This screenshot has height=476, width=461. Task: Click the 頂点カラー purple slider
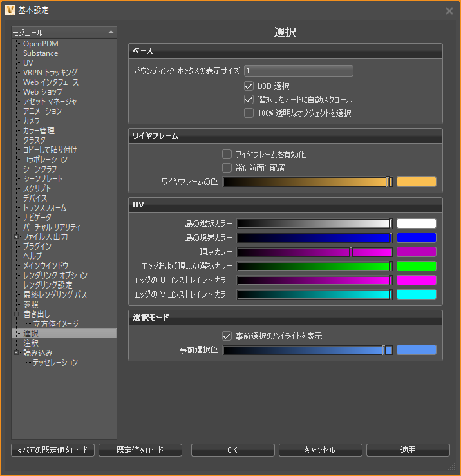pos(315,252)
